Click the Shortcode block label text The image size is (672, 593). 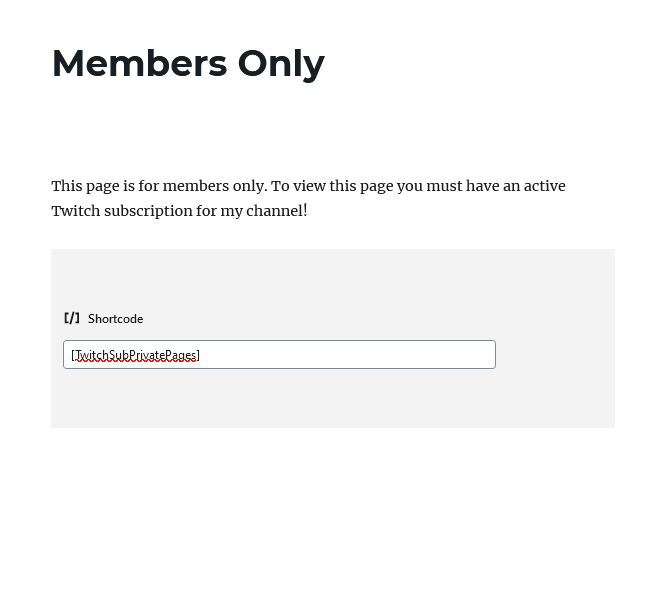coord(115,319)
